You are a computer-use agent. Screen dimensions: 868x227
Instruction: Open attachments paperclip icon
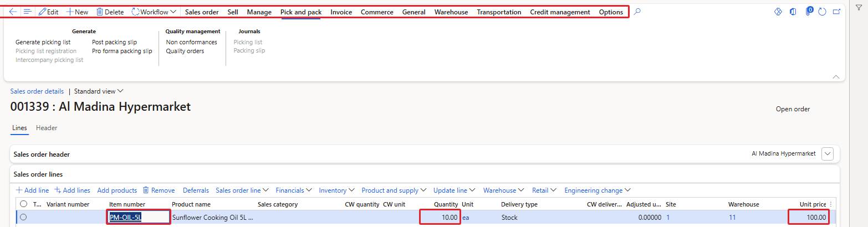(x=809, y=12)
